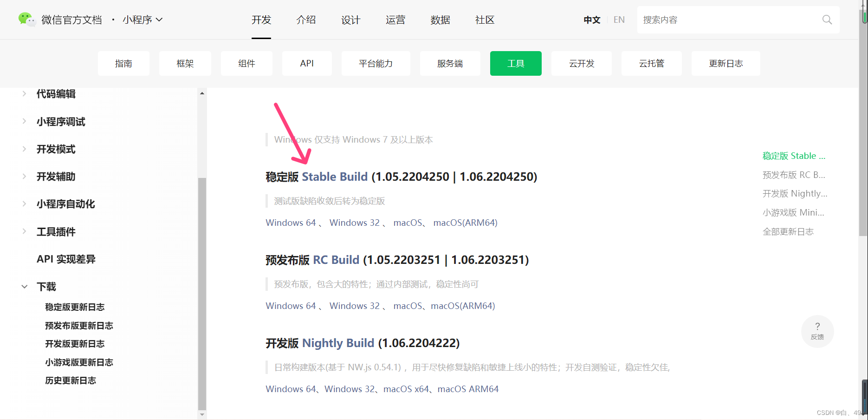Screen dimensions: 868x420
Task: Jump to 稳定版 Stable in page outline
Action: [794, 156]
